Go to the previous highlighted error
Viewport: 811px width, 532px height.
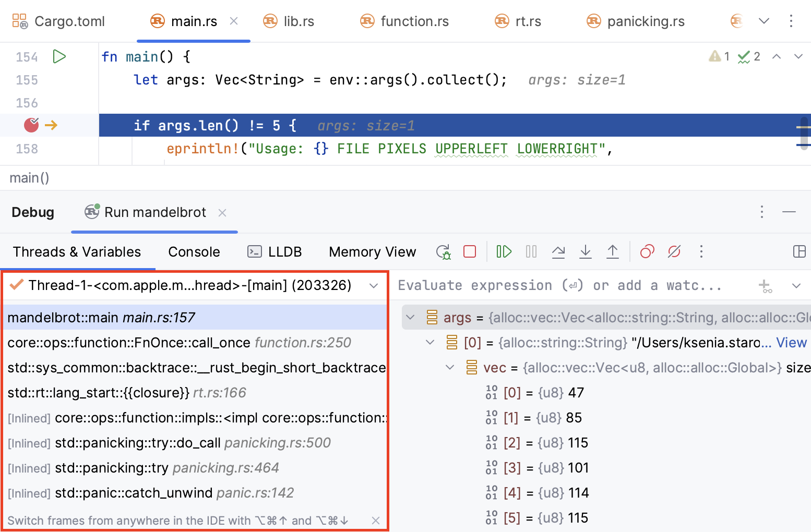point(777,56)
